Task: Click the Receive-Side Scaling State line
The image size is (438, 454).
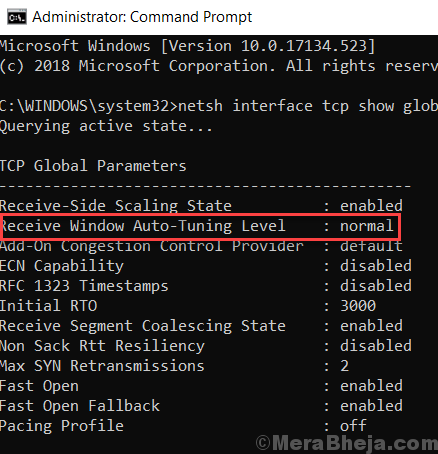Action: (201, 206)
